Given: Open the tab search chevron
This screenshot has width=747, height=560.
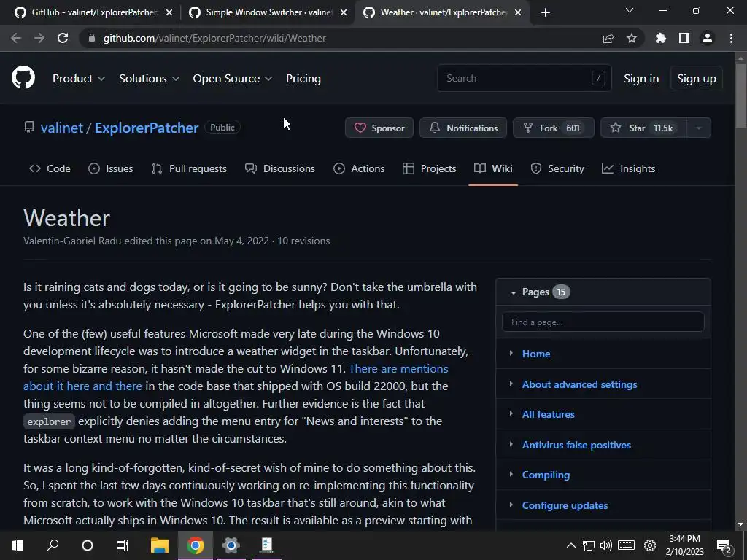Looking at the screenshot, I should (x=630, y=10).
